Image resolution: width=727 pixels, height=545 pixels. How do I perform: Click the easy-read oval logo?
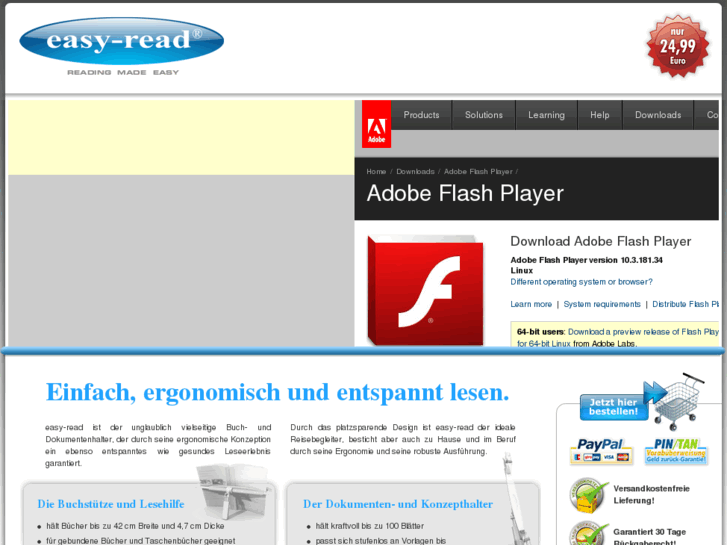(x=121, y=41)
